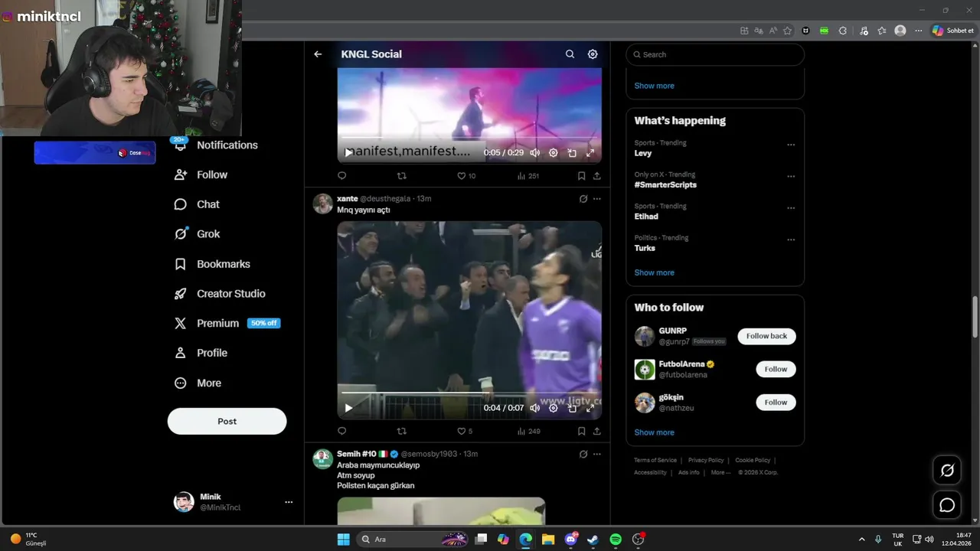
Task: Open Premium 50% off in sidebar
Action: (227, 323)
